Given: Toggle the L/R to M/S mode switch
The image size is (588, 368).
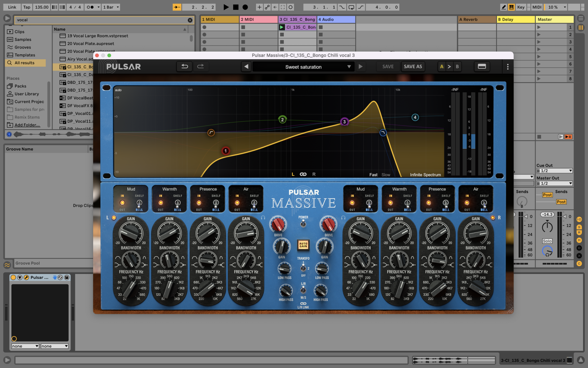Looking at the screenshot, I should pos(303,290).
